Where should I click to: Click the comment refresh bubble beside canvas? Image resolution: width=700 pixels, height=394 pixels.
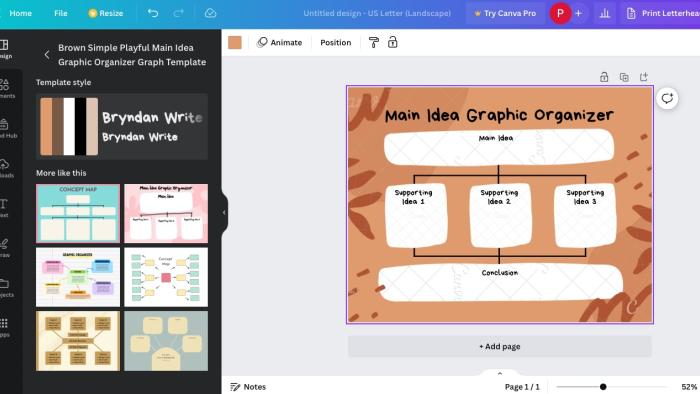click(x=667, y=98)
